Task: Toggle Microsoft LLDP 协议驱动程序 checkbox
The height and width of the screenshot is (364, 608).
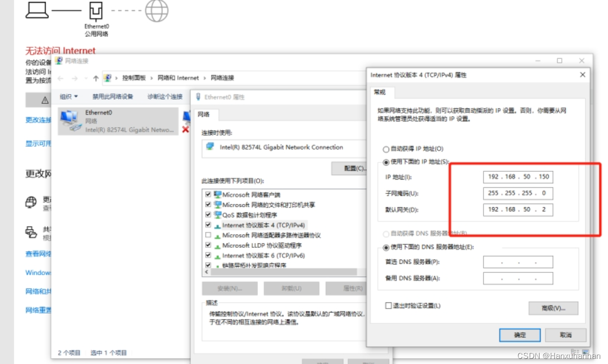Action: click(x=208, y=245)
